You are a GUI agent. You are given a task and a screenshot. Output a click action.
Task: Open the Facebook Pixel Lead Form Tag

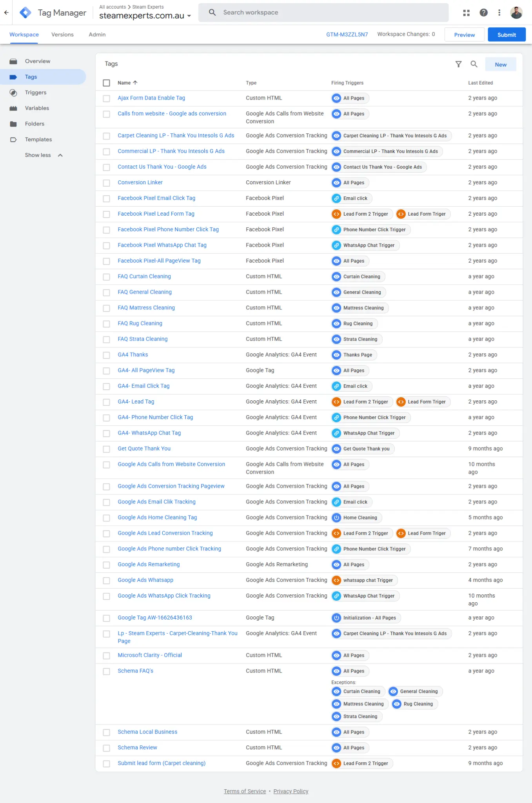click(156, 214)
